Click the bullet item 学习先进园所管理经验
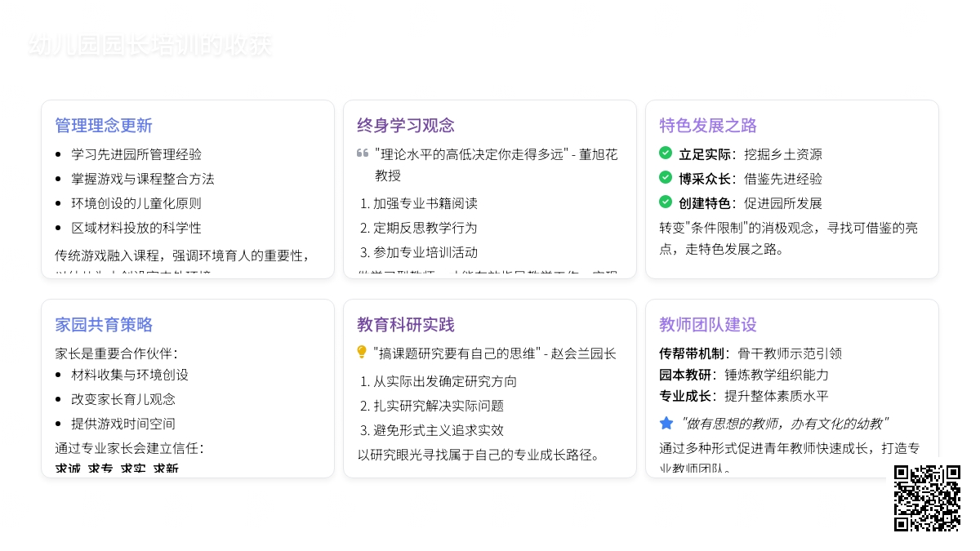This screenshot has width=980, height=551. (136, 154)
